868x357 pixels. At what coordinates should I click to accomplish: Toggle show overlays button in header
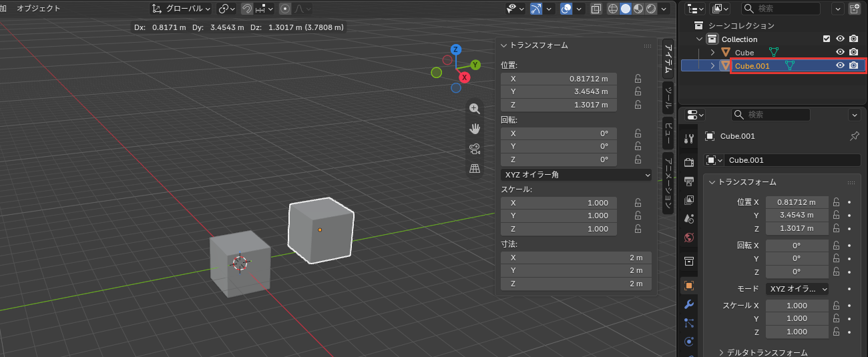[x=566, y=9]
